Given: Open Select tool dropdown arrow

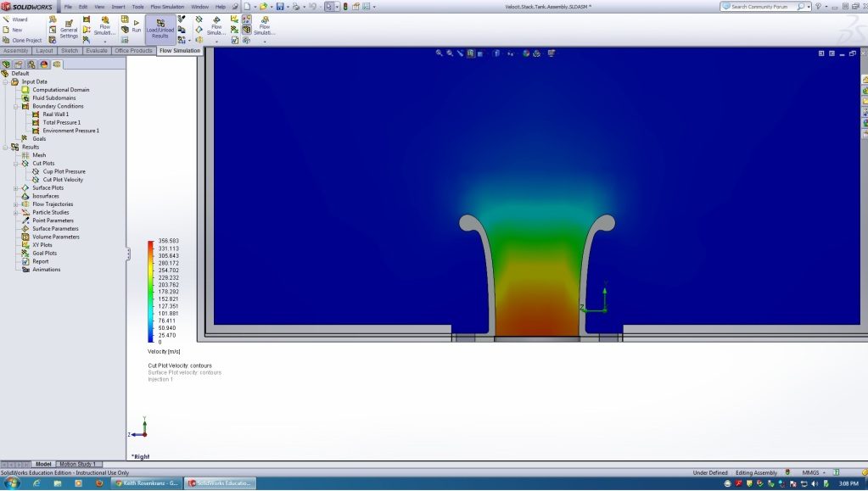Looking at the screenshot, I should pyautogui.click(x=337, y=7).
